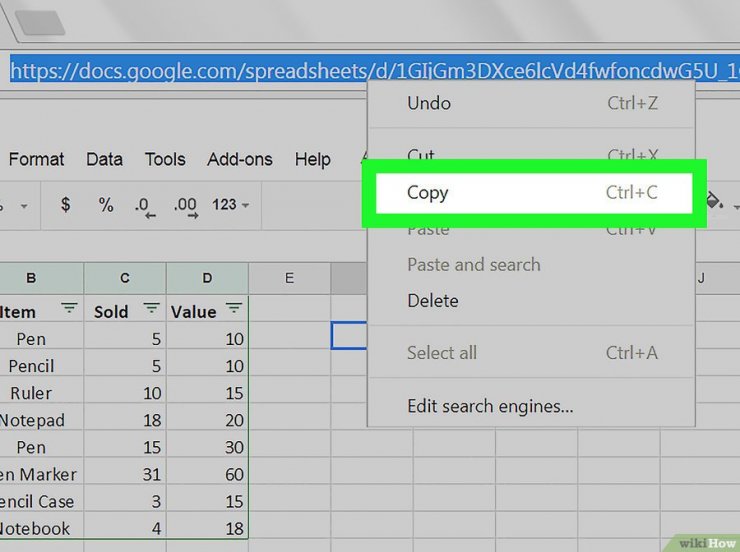
Task: Increase decimal places icon
Action: (185, 207)
